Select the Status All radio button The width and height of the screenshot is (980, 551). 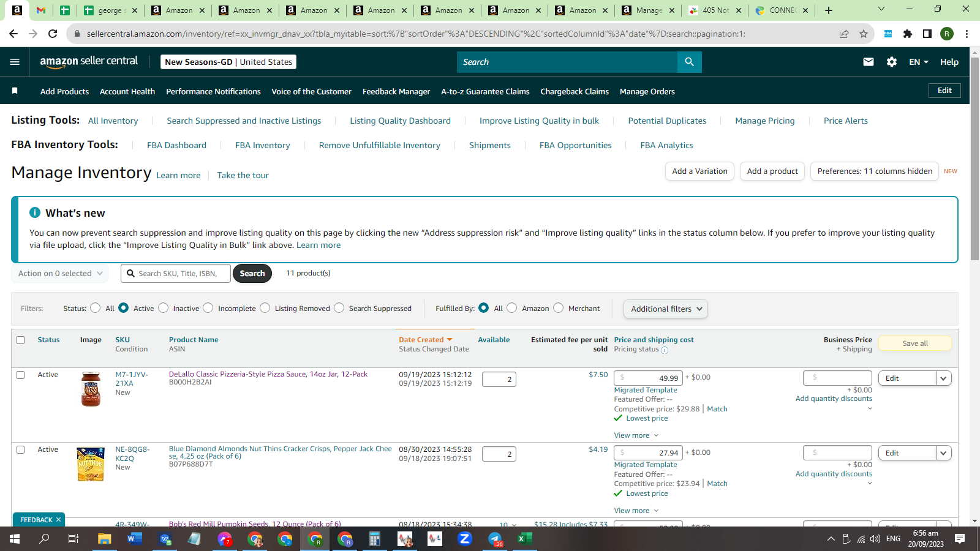(96, 308)
